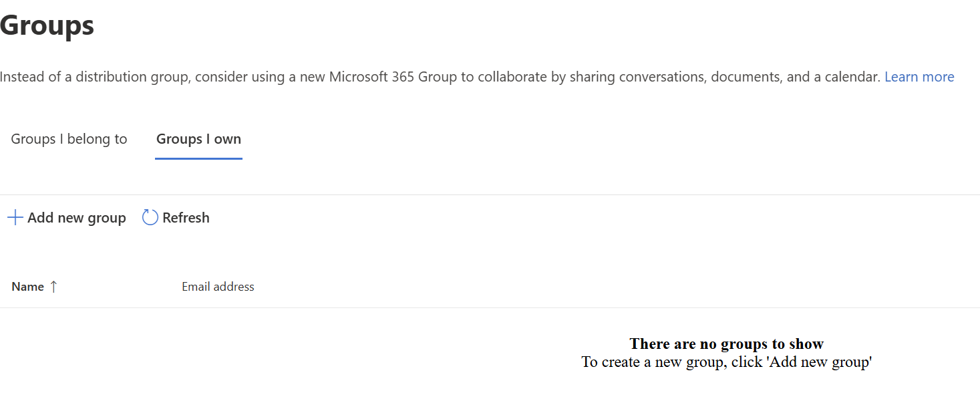
Task: Select the blue plus sign in the toolbar
Action: click(x=14, y=217)
